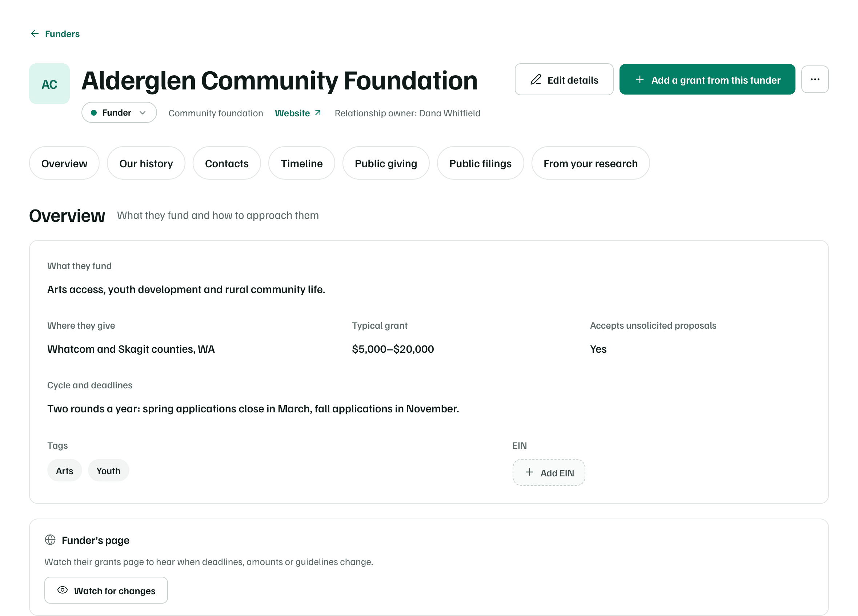Screen dimensions: 858x616
Task: Select the Arts tag
Action: click(64, 471)
